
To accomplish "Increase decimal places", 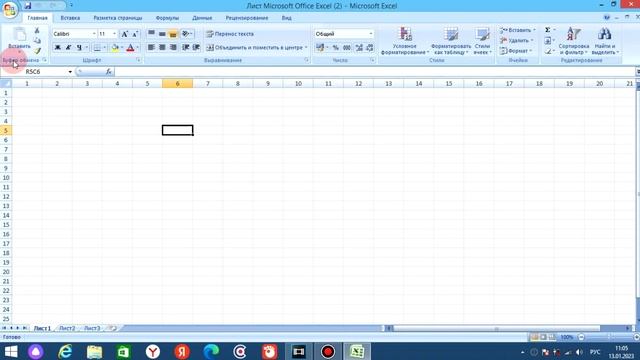I will coord(359,48).
